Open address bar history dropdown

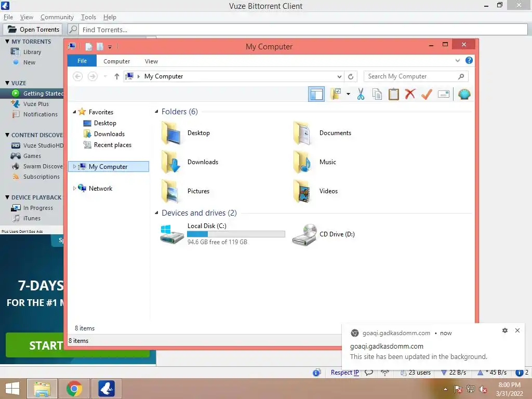tap(339, 77)
